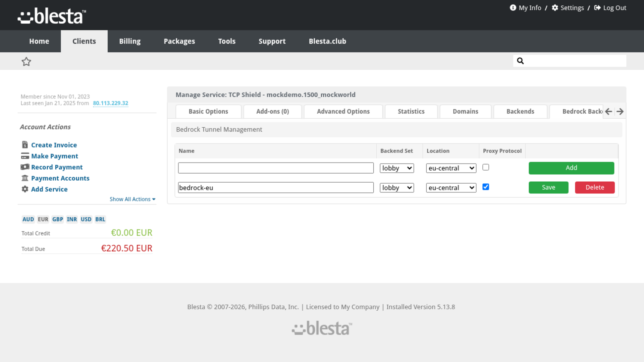644x362 pixels.
Task: Click the Add Service gear icon
Action: [25, 189]
